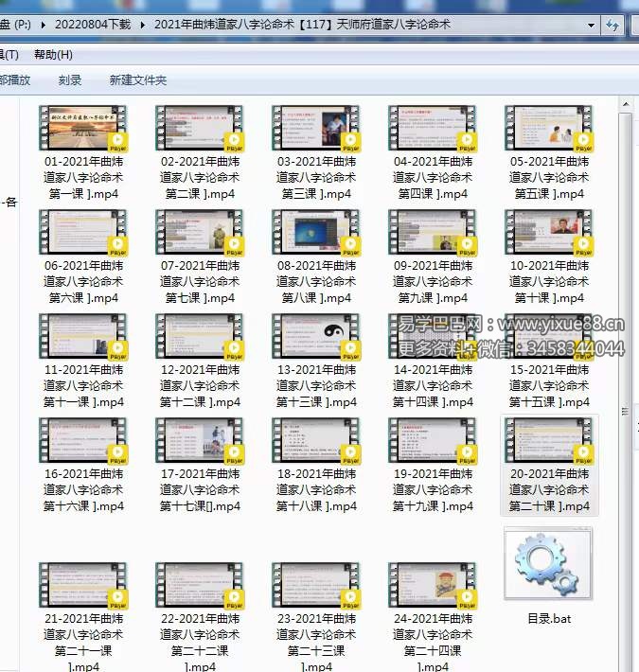The width and height of the screenshot is (639, 672).
Task: Go to 20220804下载 folder in breadcrumb
Action: (93, 25)
